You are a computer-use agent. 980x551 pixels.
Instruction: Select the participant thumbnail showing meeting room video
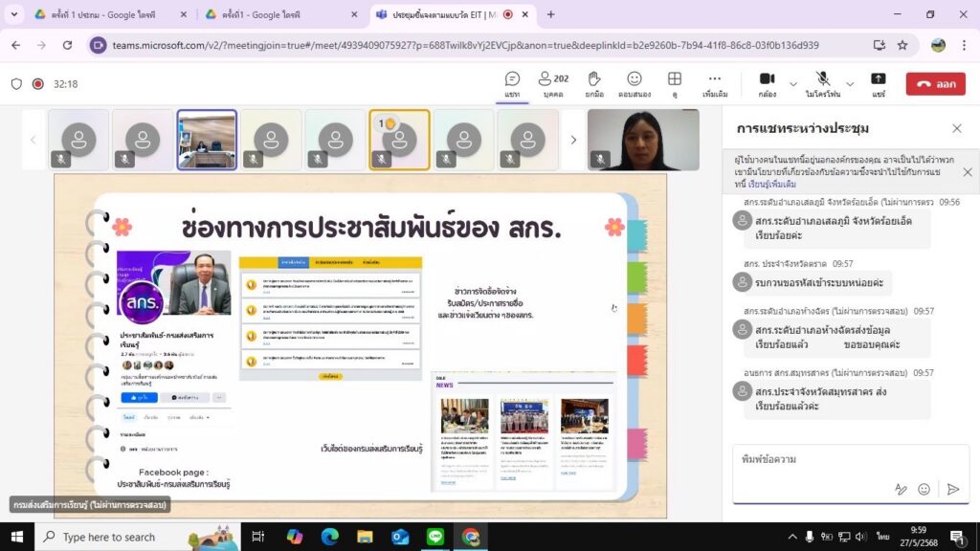pyautogui.click(x=207, y=140)
